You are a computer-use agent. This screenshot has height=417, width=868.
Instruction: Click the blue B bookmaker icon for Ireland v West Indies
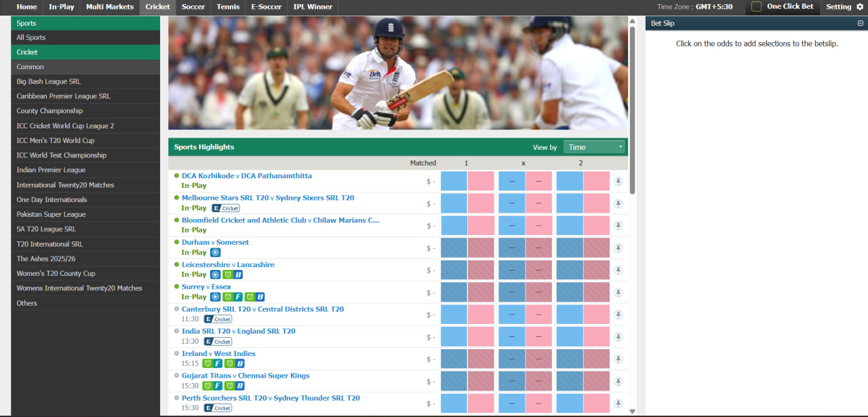(x=235, y=363)
